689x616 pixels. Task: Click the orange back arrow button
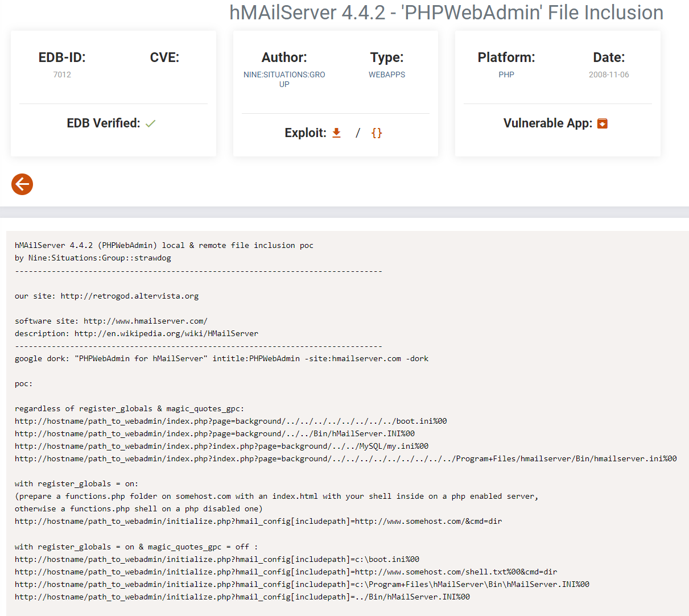22,184
